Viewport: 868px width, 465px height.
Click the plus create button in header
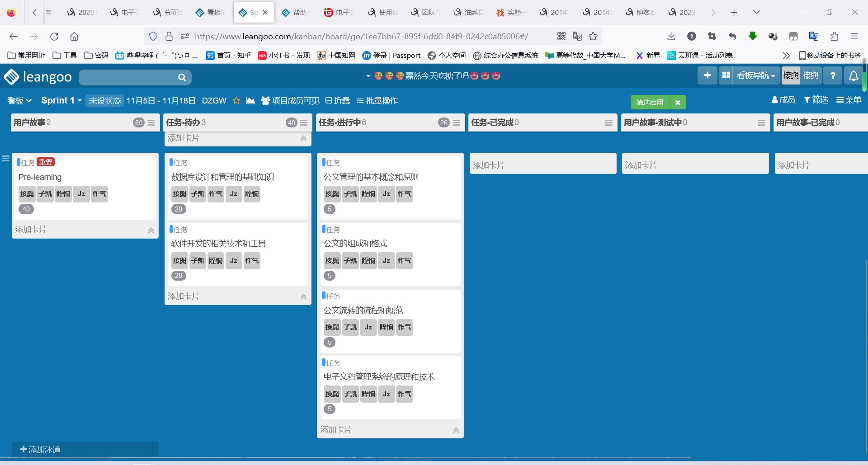(x=708, y=75)
